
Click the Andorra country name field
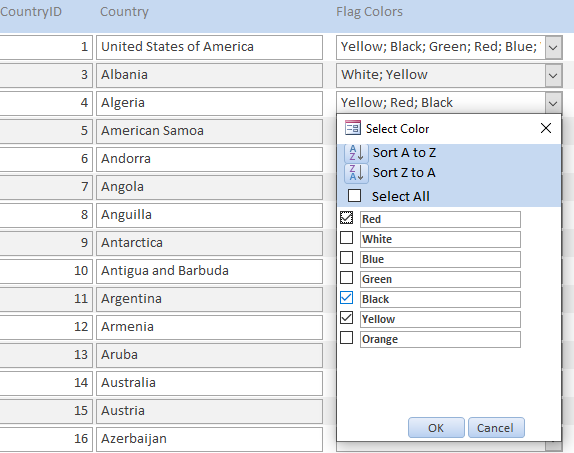[209, 159]
